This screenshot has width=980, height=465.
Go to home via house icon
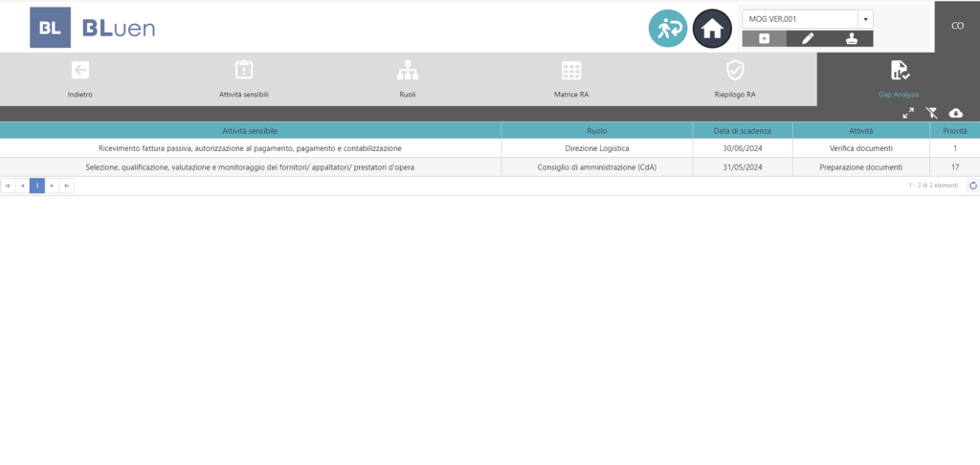[x=712, y=29]
